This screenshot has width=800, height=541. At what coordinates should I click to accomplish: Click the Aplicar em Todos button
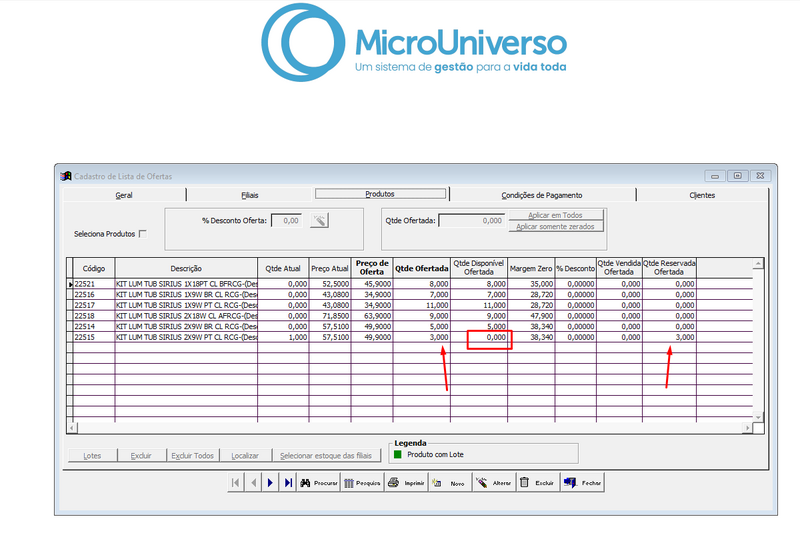[556, 215]
